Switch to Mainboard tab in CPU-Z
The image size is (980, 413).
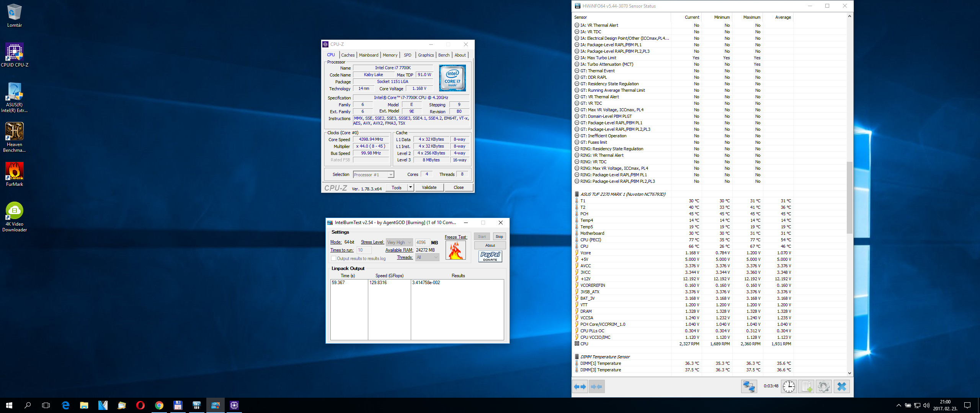pyautogui.click(x=368, y=55)
